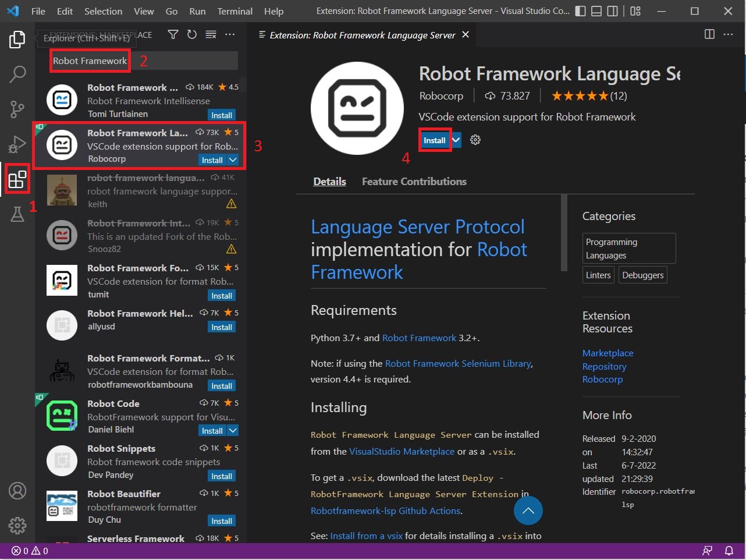The image size is (746, 560).
Task: Open the extension Manage gear next to Install
Action: pyautogui.click(x=475, y=140)
